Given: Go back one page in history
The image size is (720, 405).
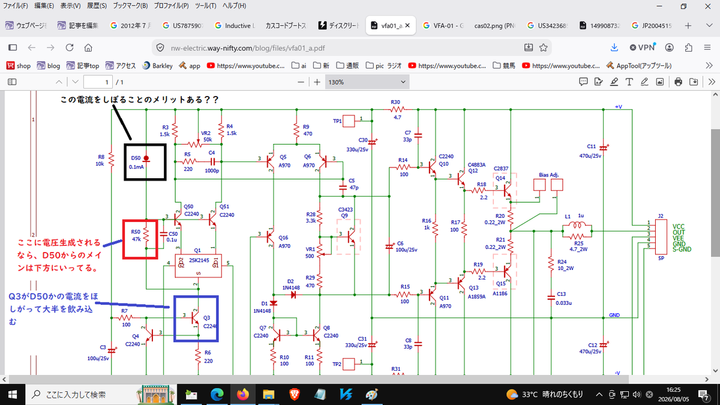Looking at the screenshot, I should click(32, 47).
